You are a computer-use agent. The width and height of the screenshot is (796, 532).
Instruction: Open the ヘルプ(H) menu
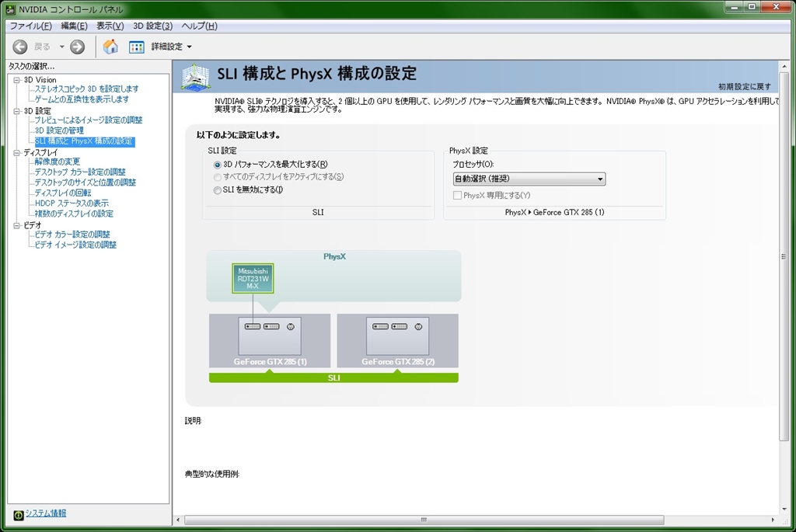[200, 26]
